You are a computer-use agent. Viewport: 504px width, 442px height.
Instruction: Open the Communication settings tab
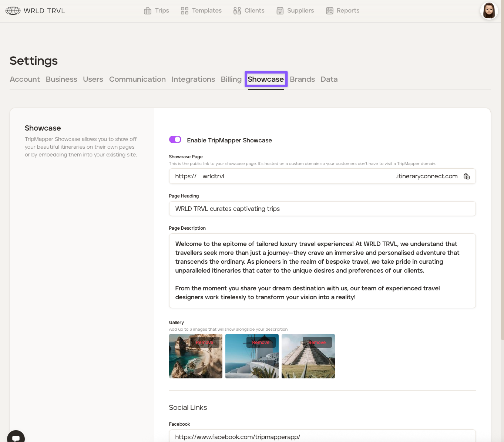coord(137,79)
